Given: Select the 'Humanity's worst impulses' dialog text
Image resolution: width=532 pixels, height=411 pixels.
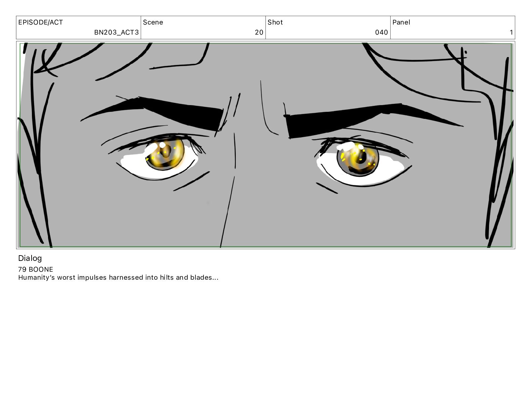Looking at the screenshot, I should [118, 277].
